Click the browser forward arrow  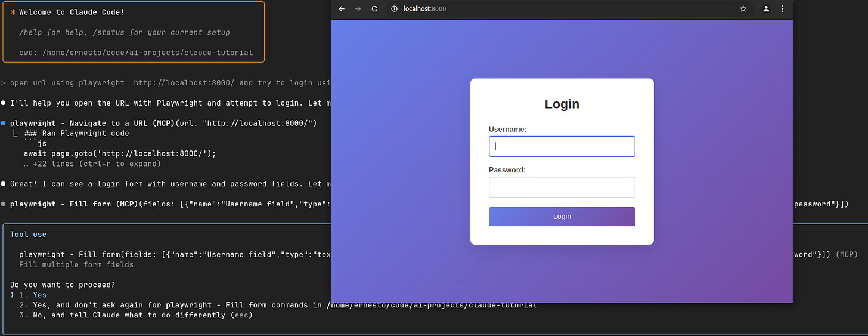point(358,9)
